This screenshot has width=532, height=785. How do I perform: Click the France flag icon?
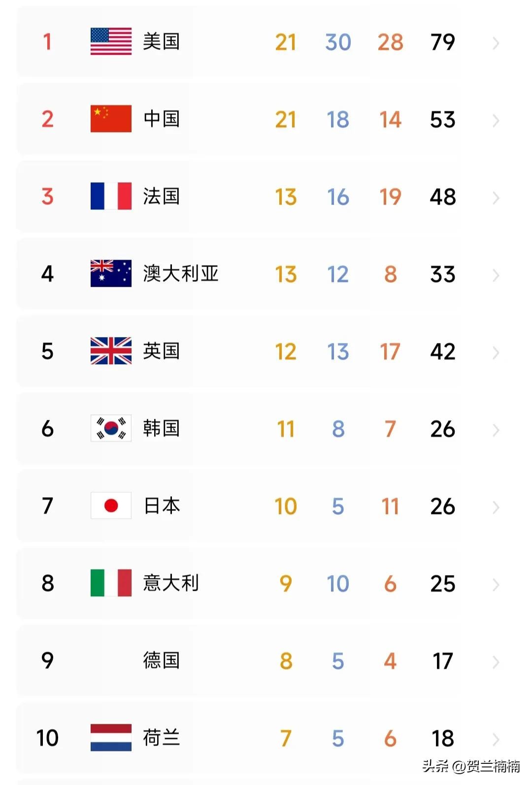[111, 196]
